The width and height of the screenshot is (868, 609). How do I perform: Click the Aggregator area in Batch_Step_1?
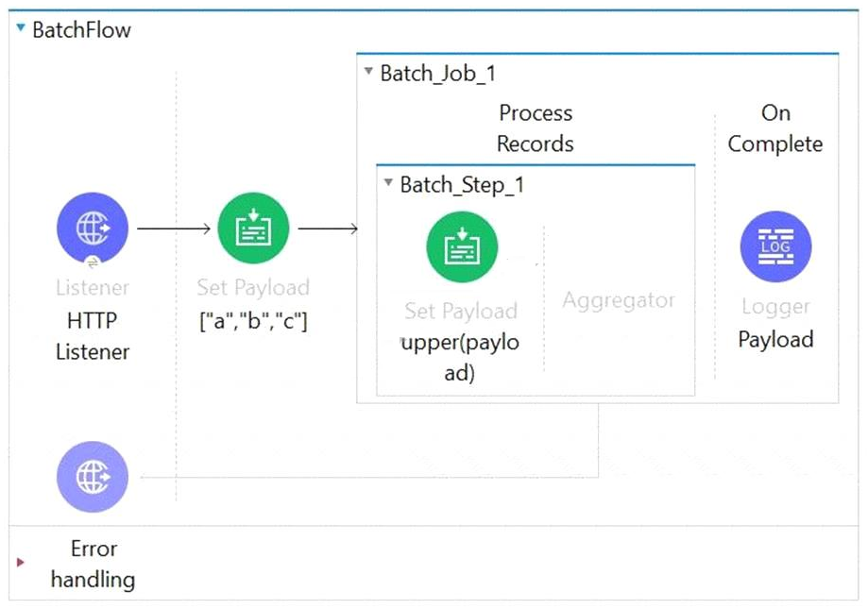tap(619, 301)
